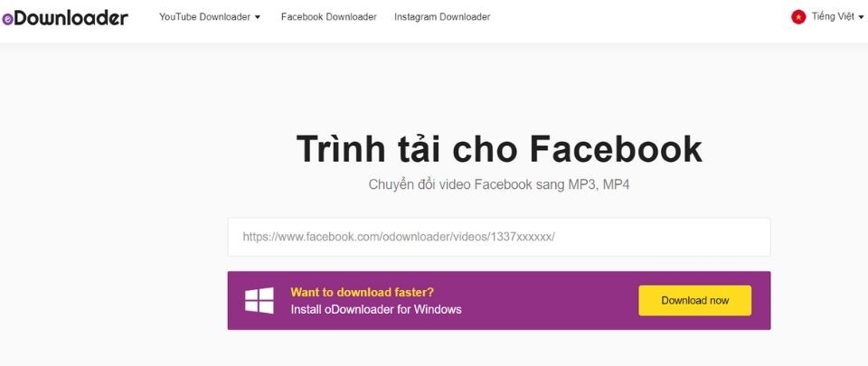Go to Instagram Downloader
Viewport: 868px width, 366px height.
tap(442, 17)
